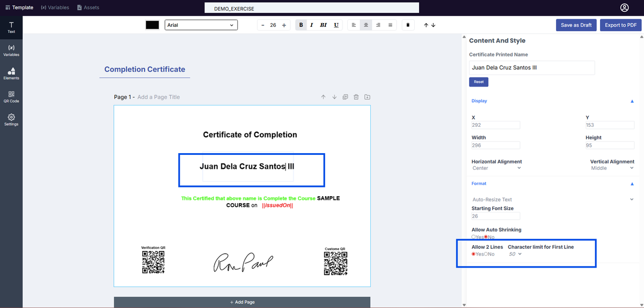644x308 pixels.
Task: Open the black text color swatch
Action: 152,25
